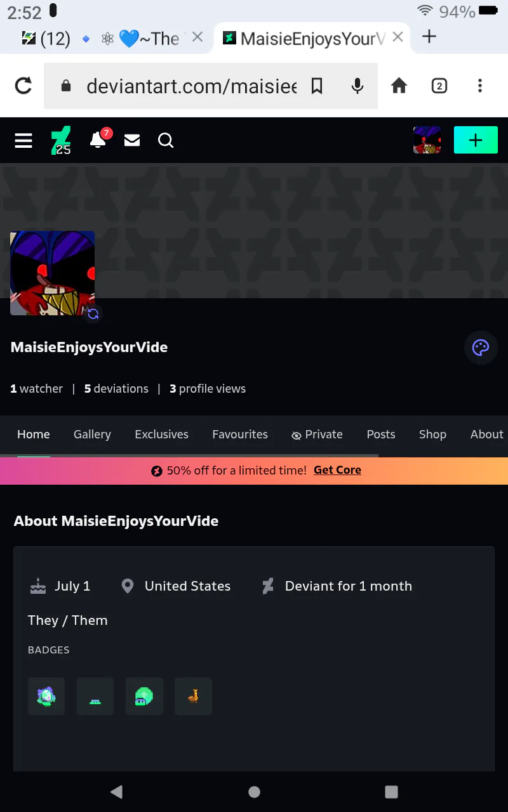Viewport: 508px width, 812px height.
Task: Bookmark this page in browser bar
Action: 317,86
